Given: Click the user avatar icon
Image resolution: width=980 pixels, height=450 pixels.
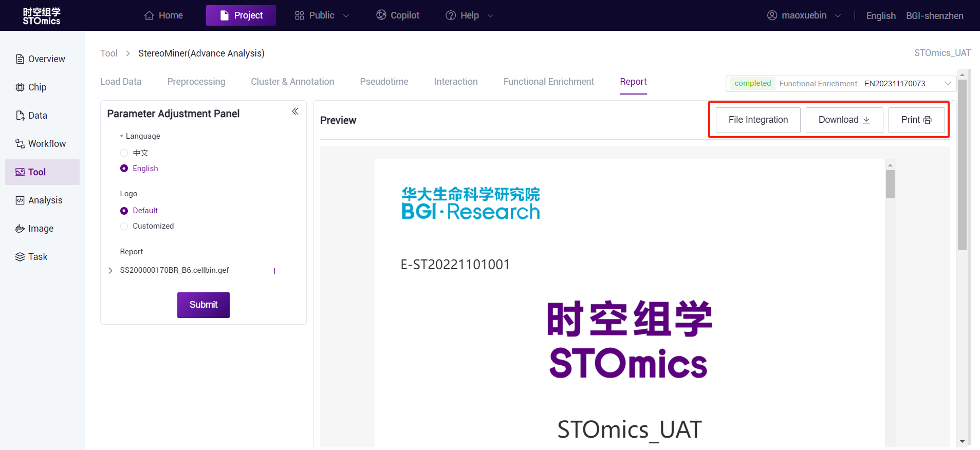Looking at the screenshot, I should pyautogui.click(x=772, y=15).
